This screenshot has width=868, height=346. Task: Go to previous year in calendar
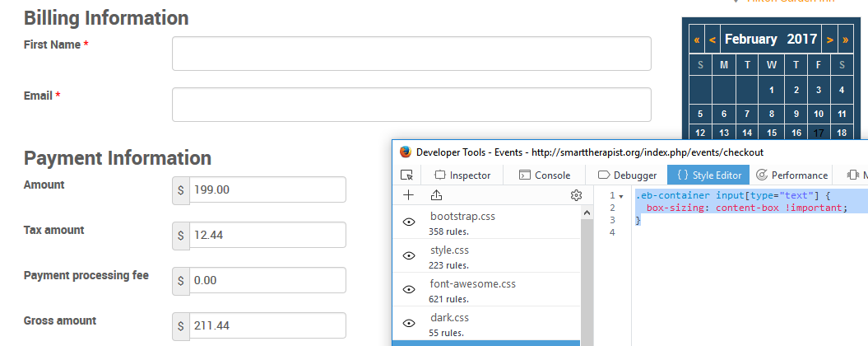pos(697,40)
